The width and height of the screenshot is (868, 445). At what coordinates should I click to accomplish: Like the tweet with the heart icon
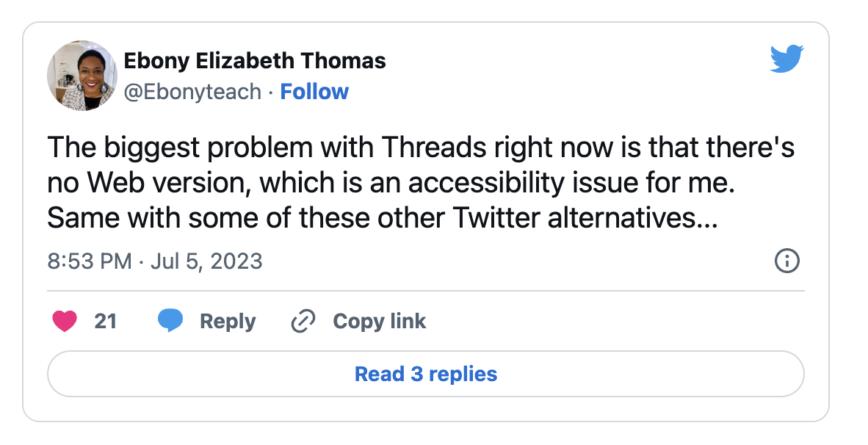tap(65, 321)
